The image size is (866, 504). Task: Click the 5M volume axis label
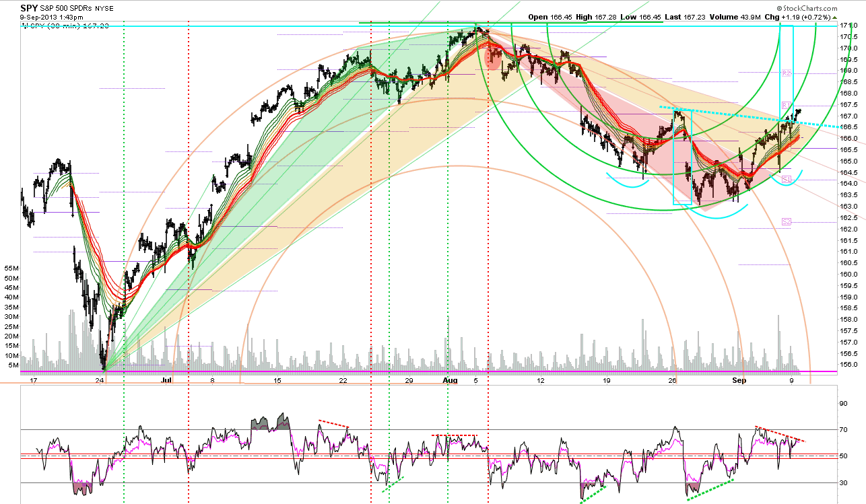(12, 365)
